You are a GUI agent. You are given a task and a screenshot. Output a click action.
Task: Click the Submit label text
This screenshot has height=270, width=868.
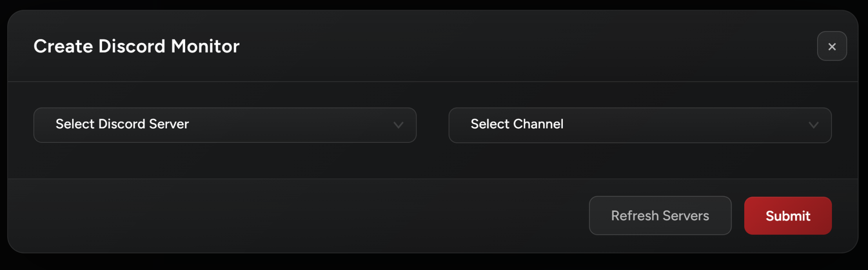[787, 216]
